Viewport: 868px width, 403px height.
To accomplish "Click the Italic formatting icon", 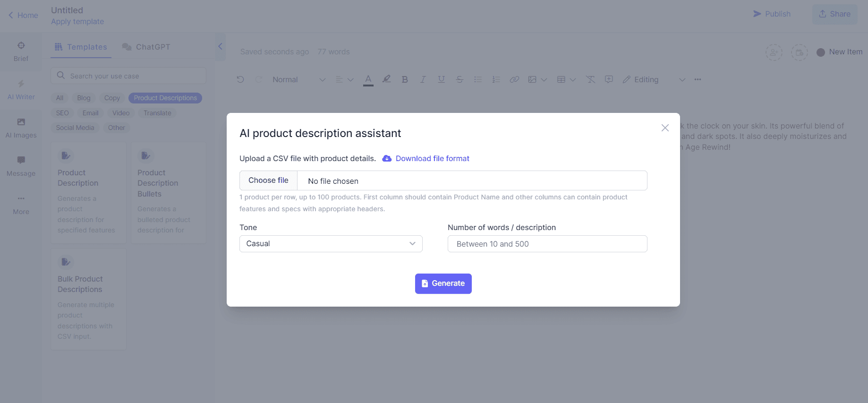I will [x=423, y=80].
